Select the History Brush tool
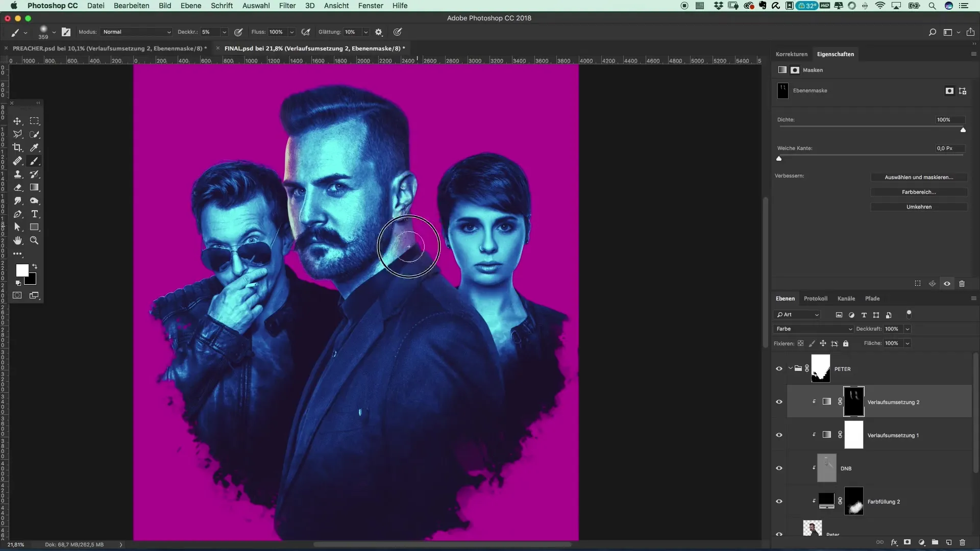This screenshot has width=980, height=551. (x=34, y=174)
